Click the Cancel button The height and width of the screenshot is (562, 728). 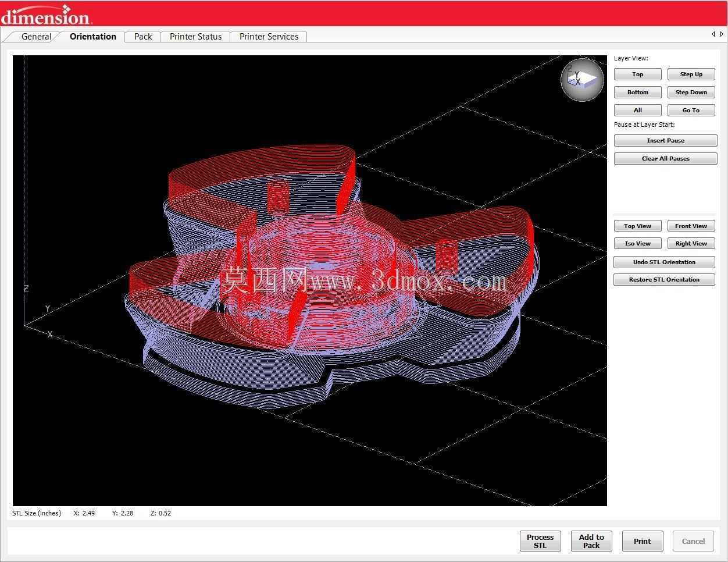(694, 541)
